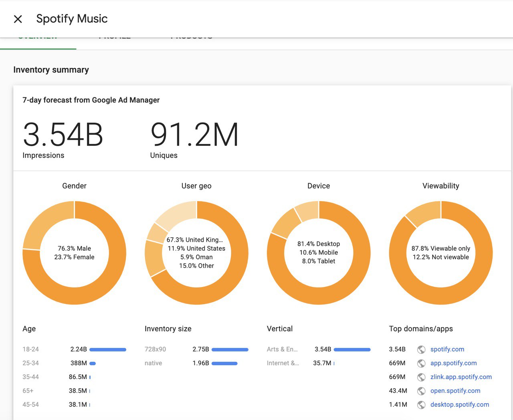The width and height of the screenshot is (513, 420).
Task: Click the 43.4M domain value
Action: (398, 391)
